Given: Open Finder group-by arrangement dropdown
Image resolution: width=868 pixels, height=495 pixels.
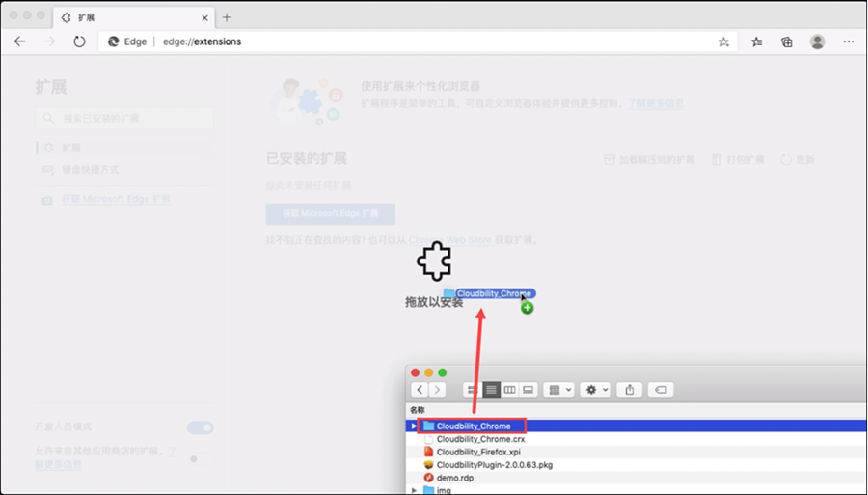Looking at the screenshot, I should (x=558, y=390).
